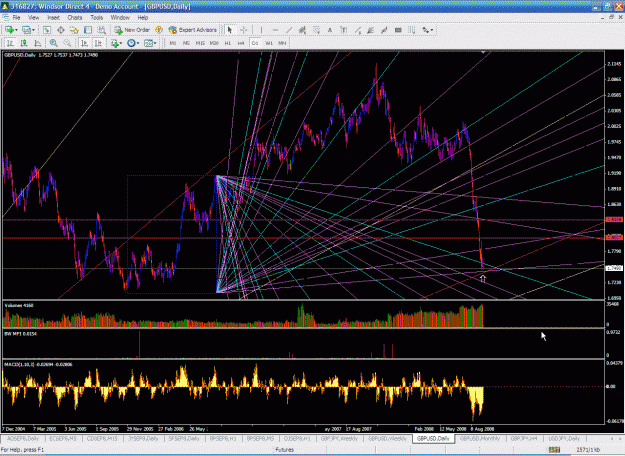Select the text label tool
The width and height of the screenshot is (625, 456).
(x=330, y=30)
